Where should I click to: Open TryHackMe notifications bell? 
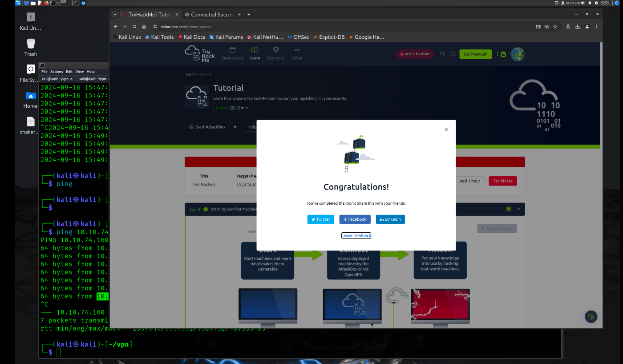pos(453,54)
